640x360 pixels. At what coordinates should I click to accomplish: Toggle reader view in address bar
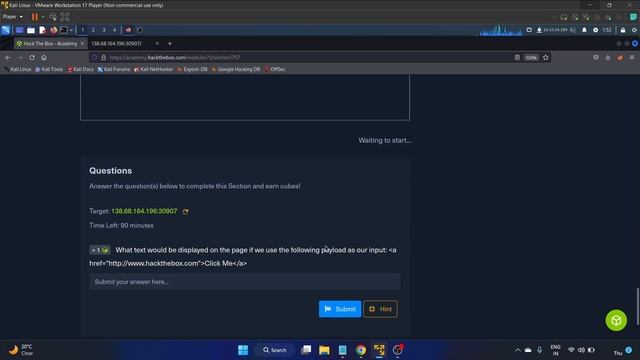tap(517, 58)
